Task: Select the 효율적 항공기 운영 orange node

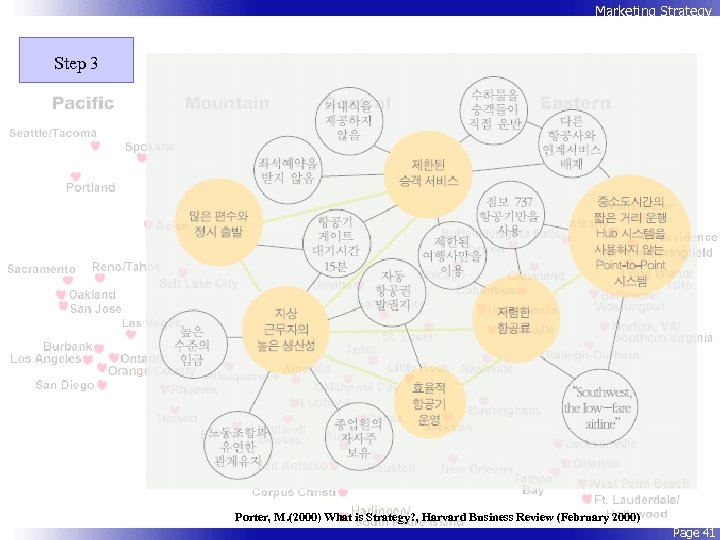Action: tap(430, 402)
